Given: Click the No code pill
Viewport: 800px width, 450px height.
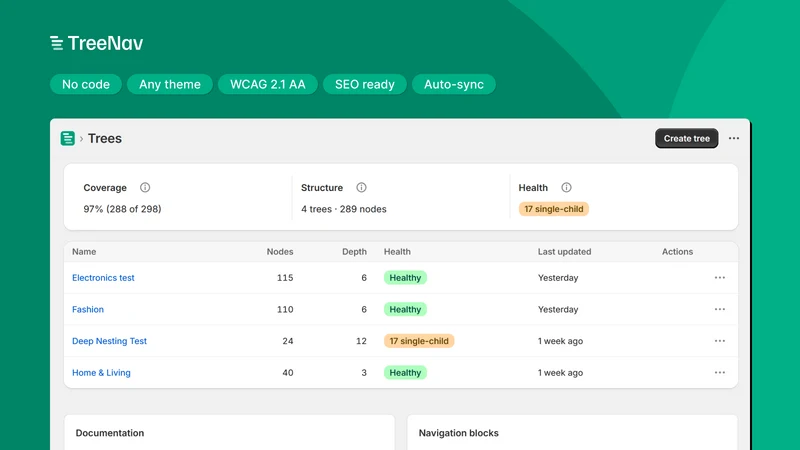Looking at the screenshot, I should (86, 84).
